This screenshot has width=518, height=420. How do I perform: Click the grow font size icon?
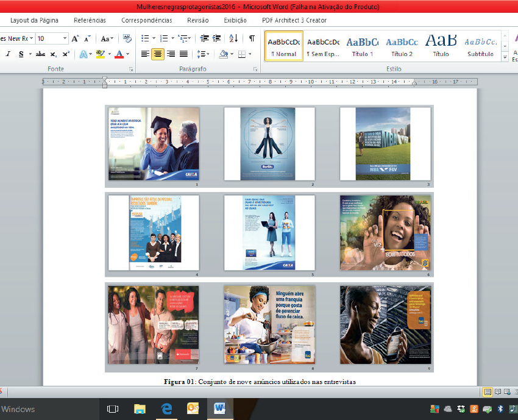(x=76, y=38)
